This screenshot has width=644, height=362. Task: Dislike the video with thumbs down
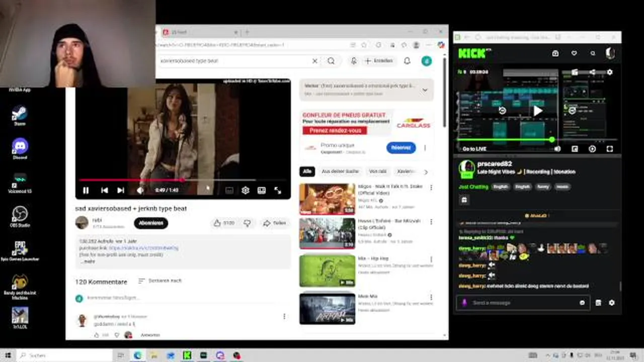pyautogui.click(x=247, y=223)
